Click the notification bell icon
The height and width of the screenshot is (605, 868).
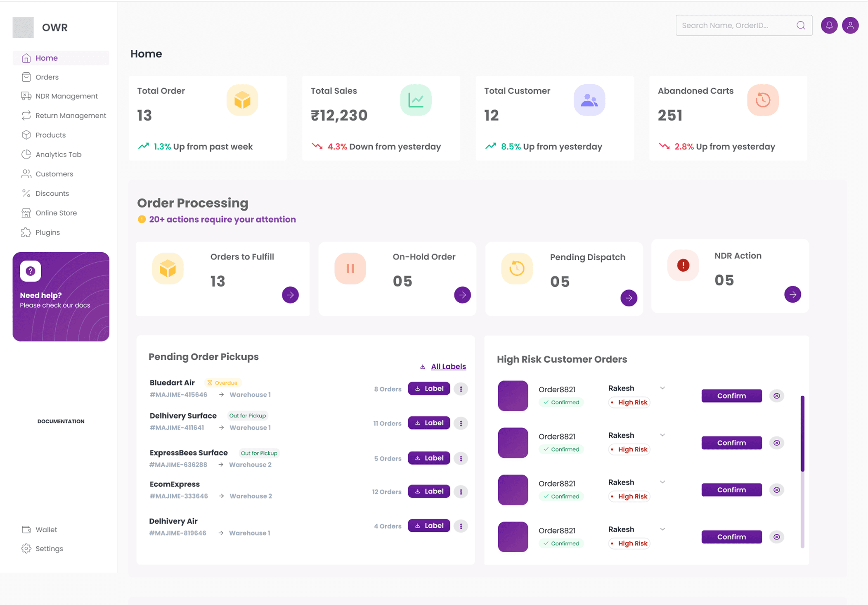click(x=829, y=26)
